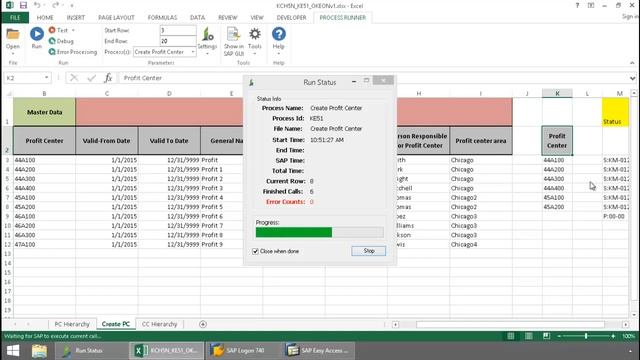The width and height of the screenshot is (640, 360).
Task: Open Excel Help question mark icon
Action: coord(577,5)
